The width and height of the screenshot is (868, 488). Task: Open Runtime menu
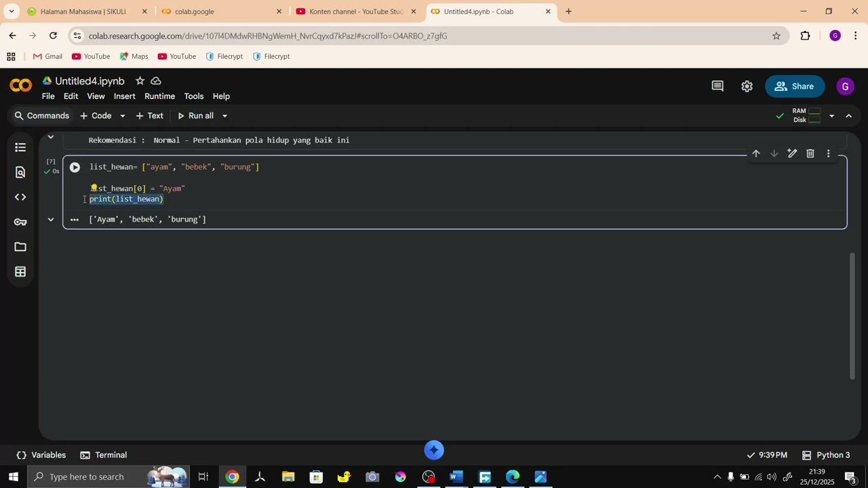[159, 96]
